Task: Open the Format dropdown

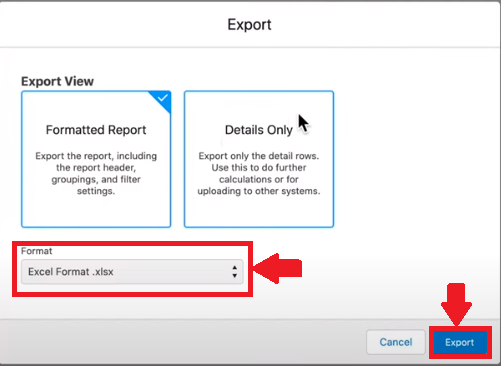Action: 132,272
